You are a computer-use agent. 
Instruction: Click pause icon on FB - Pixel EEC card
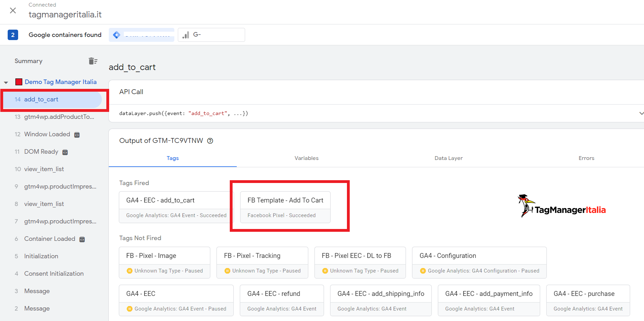click(325, 271)
